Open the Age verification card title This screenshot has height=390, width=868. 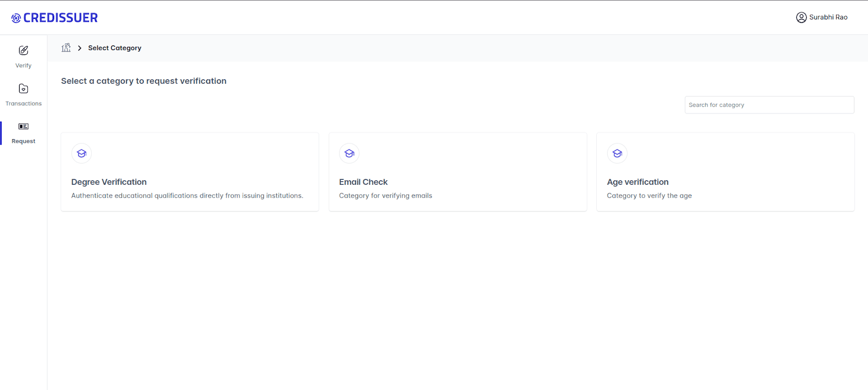pos(638,182)
